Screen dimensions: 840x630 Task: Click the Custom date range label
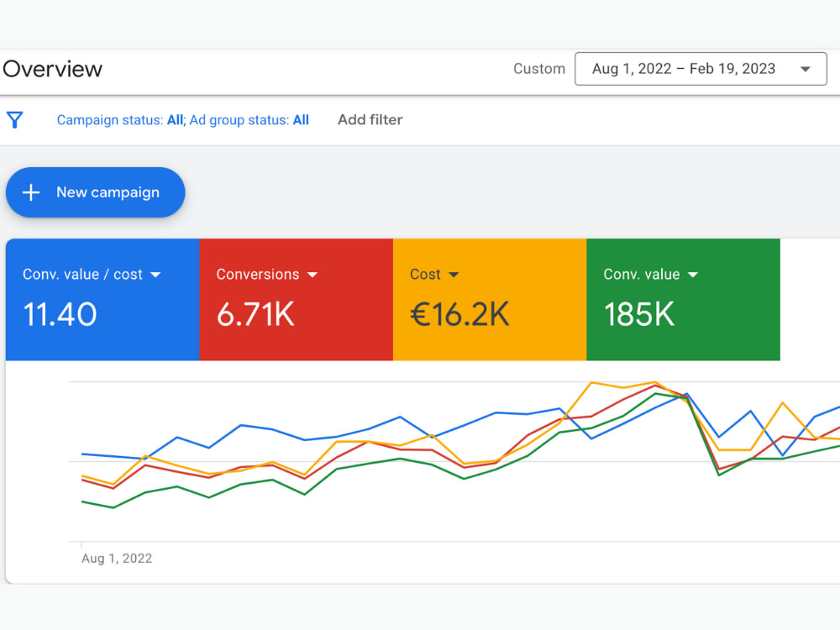pos(539,69)
